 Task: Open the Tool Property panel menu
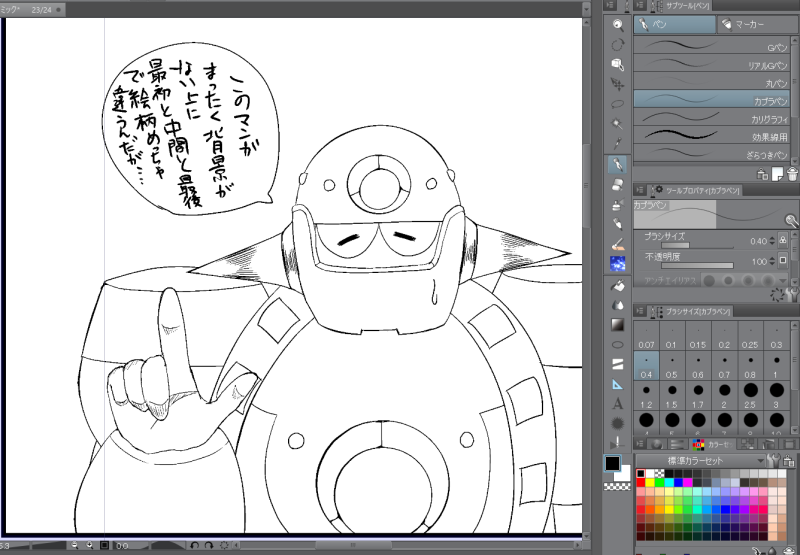[640, 190]
